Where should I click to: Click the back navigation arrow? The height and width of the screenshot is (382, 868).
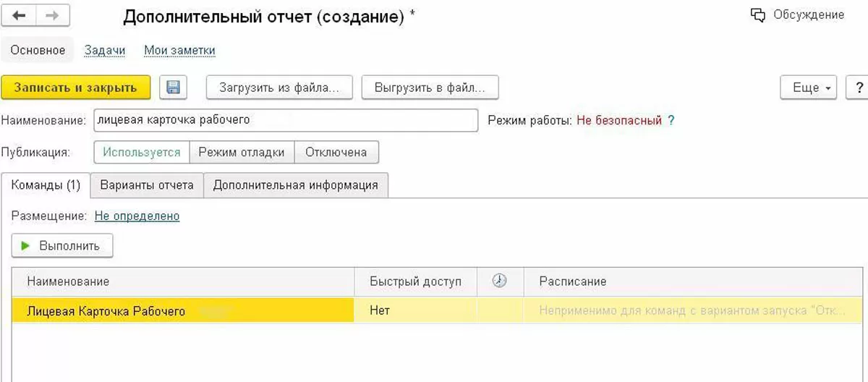click(x=20, y=15)
